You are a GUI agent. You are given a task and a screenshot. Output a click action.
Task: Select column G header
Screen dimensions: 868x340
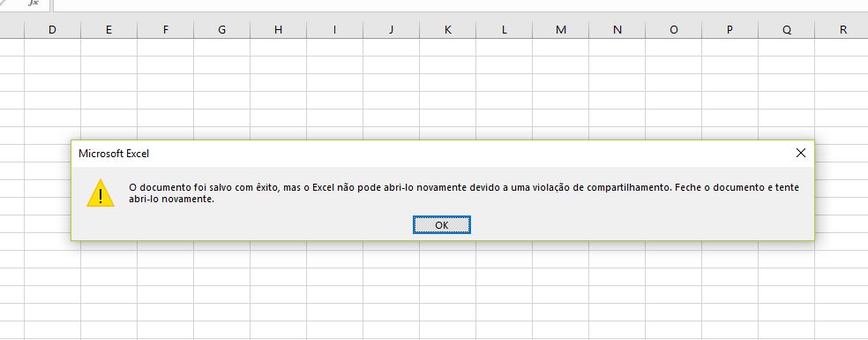coord(222,30)
